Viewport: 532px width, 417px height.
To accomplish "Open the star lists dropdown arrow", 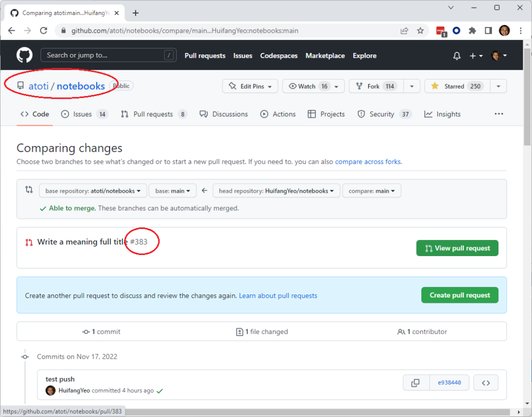I will point(498,86).
